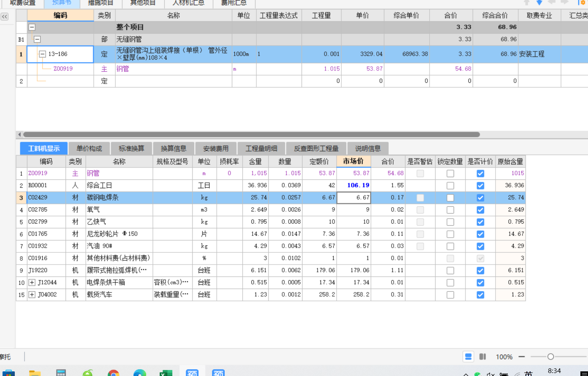Toggle 锁定数量 for 氧气 row
The height and width of the screenshot is (376, 588).
[450, 210]
